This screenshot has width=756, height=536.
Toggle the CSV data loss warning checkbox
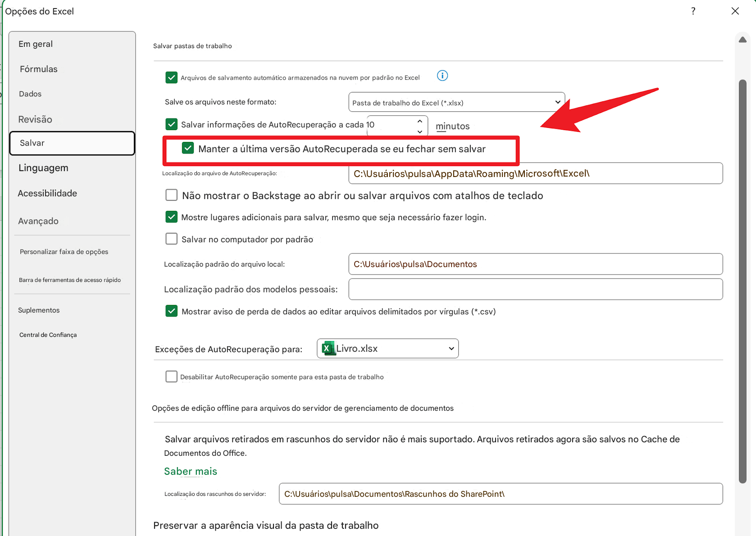[171, 311]
